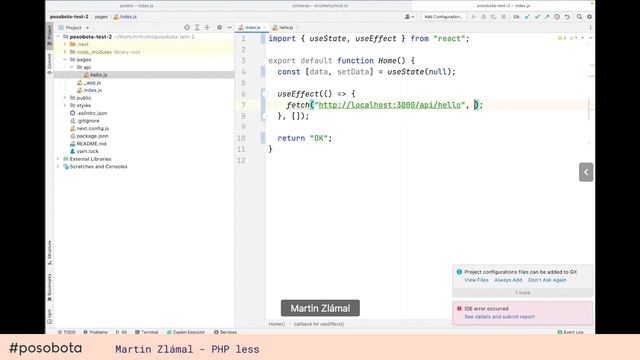
Task: Open the Problems tool window
Action: (96, 332)
